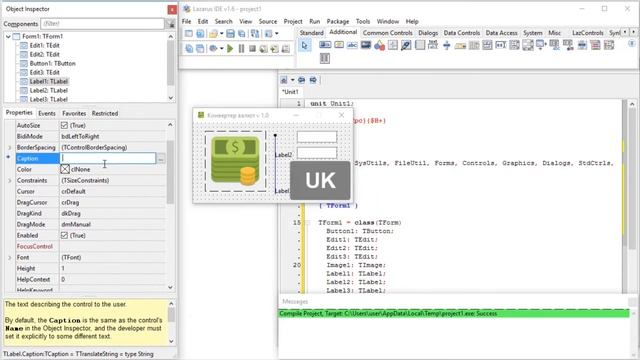Screen dimensions: 640x360
Task: Switch to the Data Access palette tab
Action: 501,33
